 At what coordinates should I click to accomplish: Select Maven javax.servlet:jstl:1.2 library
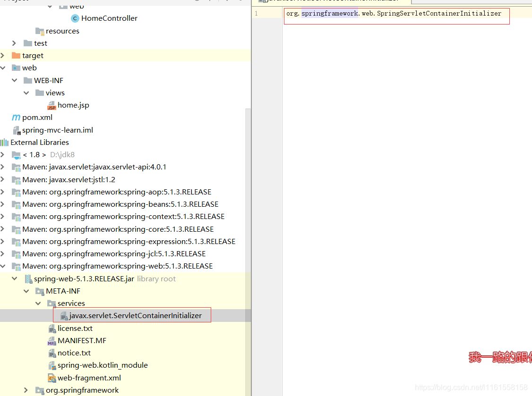coord(69,180)
